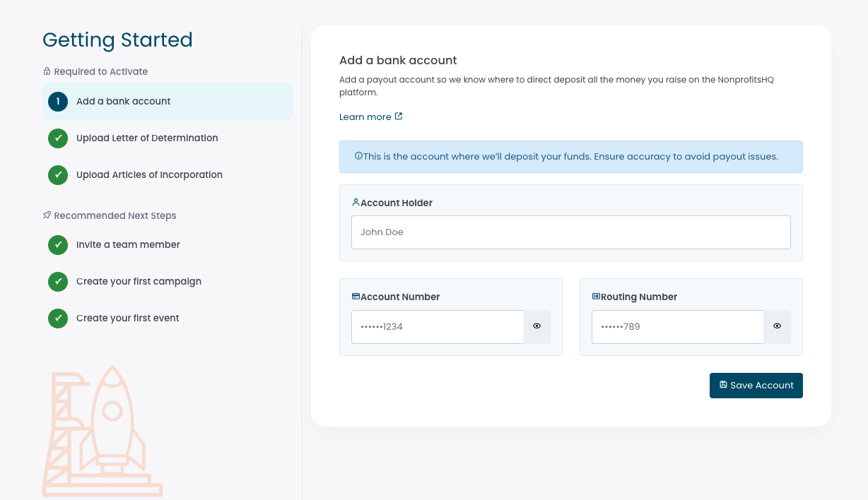Viewport: 868px width, 500px height.
Task: Click the Learn more link
Action: pos(365,117)
